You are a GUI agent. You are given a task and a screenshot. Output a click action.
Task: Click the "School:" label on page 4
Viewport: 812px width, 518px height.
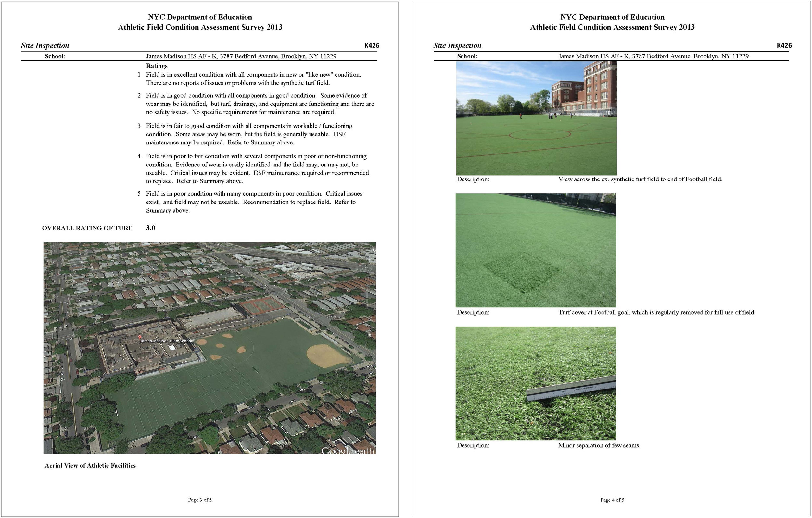(467, 56)
